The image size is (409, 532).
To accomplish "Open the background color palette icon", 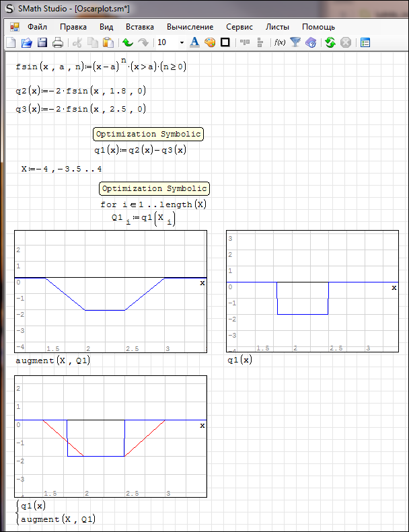I will click(x=209, y=42).
